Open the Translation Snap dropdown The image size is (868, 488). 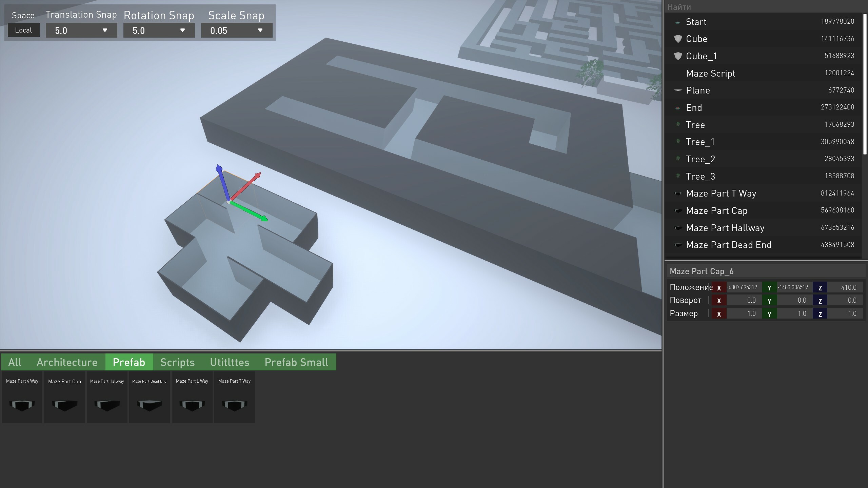point(81,30)
